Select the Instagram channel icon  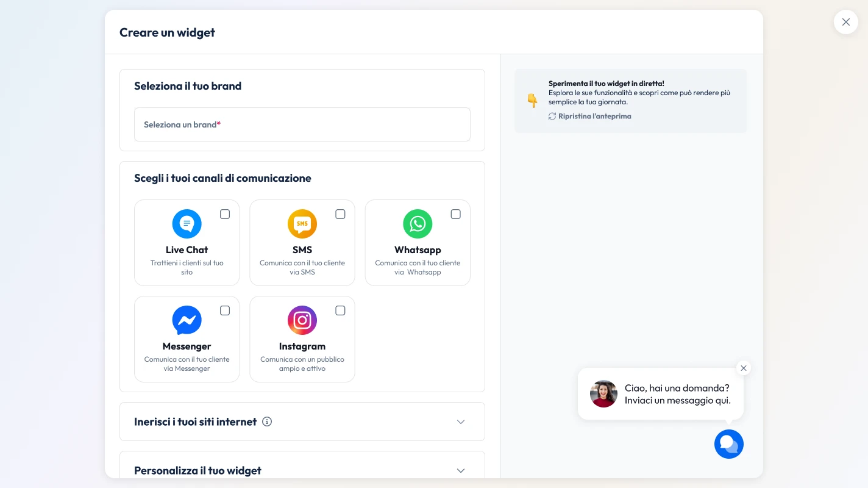(302, 320)
